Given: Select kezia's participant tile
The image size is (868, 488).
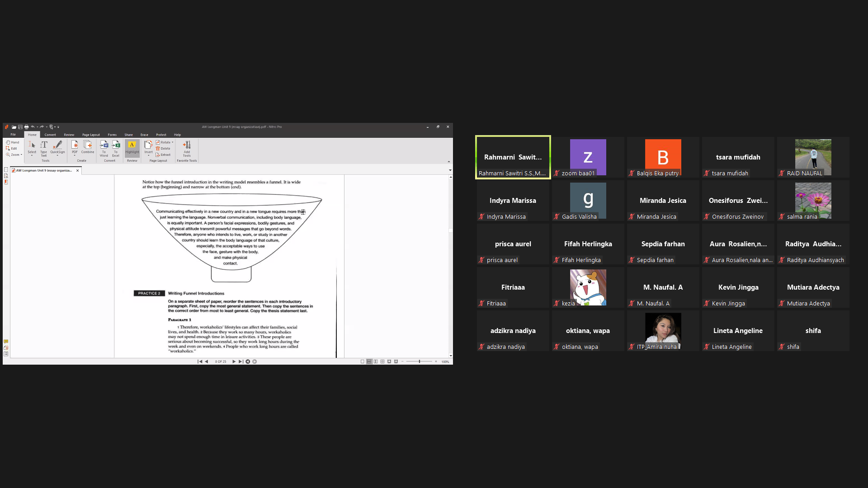Looking at the screenshot, I should coord(588,287).
